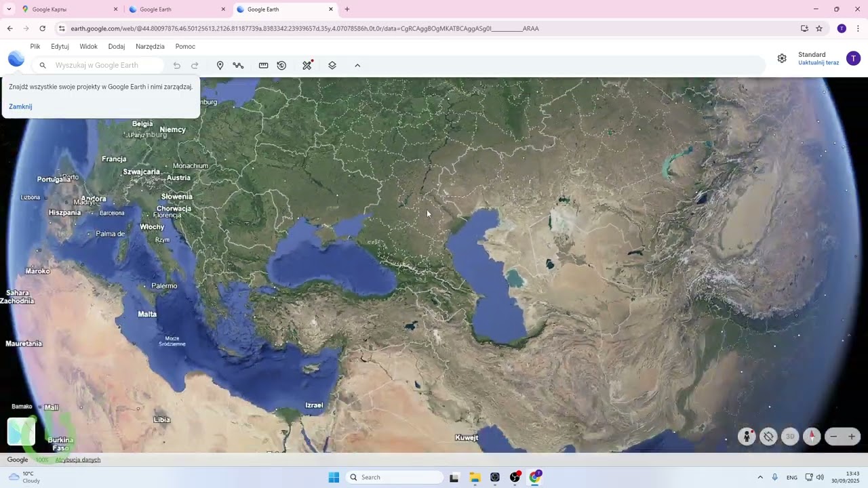
Task: Click the site information icon in address bar
Action: click(x=62, y=28)
